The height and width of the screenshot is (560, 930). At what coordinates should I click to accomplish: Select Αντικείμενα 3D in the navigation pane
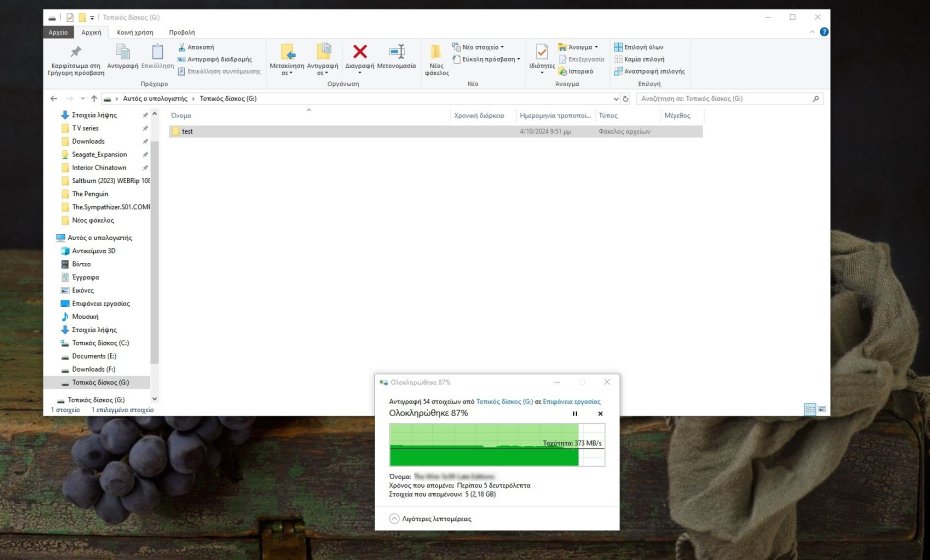click(x=94, y=251)
